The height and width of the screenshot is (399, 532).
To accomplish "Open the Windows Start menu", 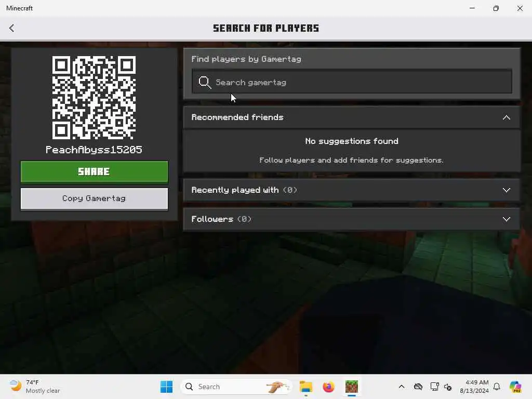I will coord(166,387).
